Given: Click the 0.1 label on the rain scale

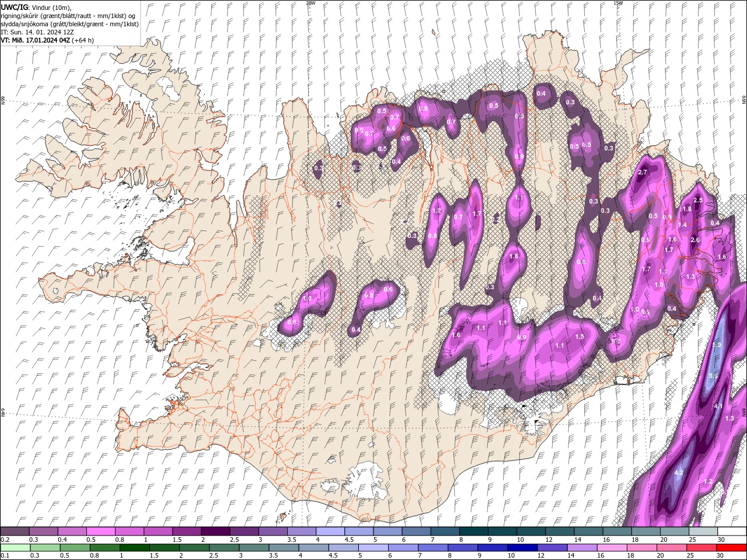Looking at the screenshot, I should pyautogui.click(x=5, y=555).
